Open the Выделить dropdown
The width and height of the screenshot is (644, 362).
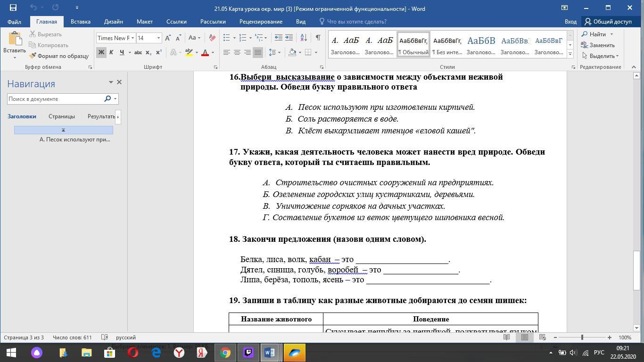pyautogui.click(x=600, y=56)
